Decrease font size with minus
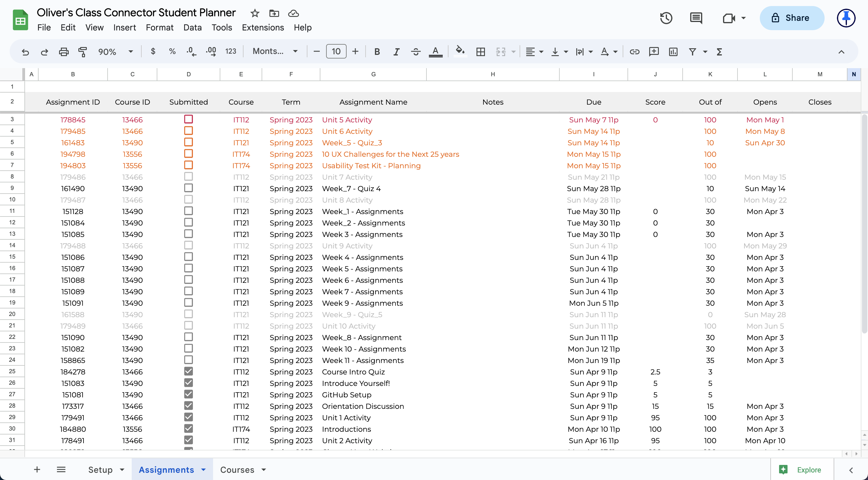 [x=316, y=51]
